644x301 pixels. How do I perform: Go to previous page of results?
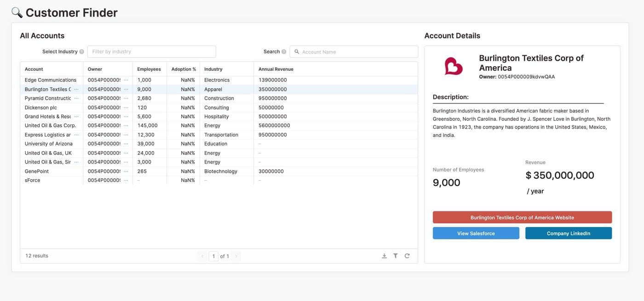[202, 256]
